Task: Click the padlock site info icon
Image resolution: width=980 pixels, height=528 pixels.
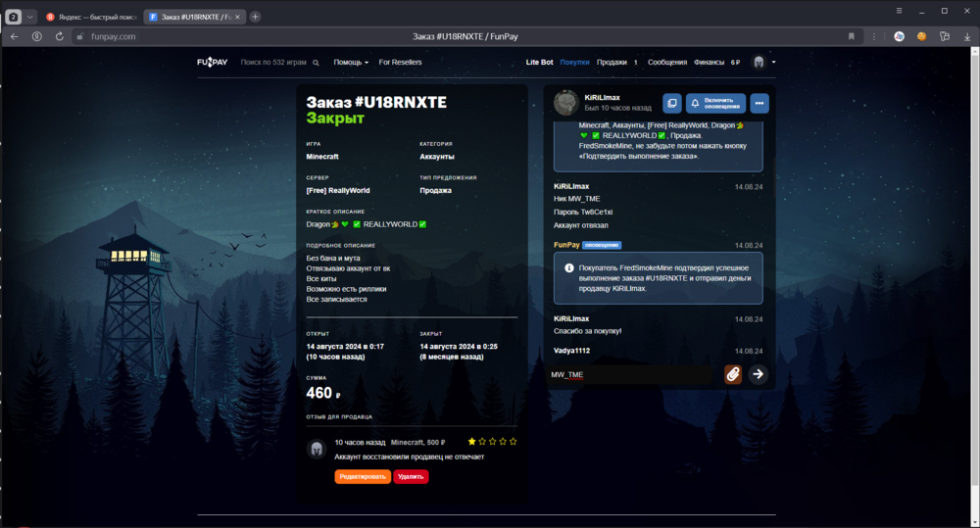Action: point(80,37)
